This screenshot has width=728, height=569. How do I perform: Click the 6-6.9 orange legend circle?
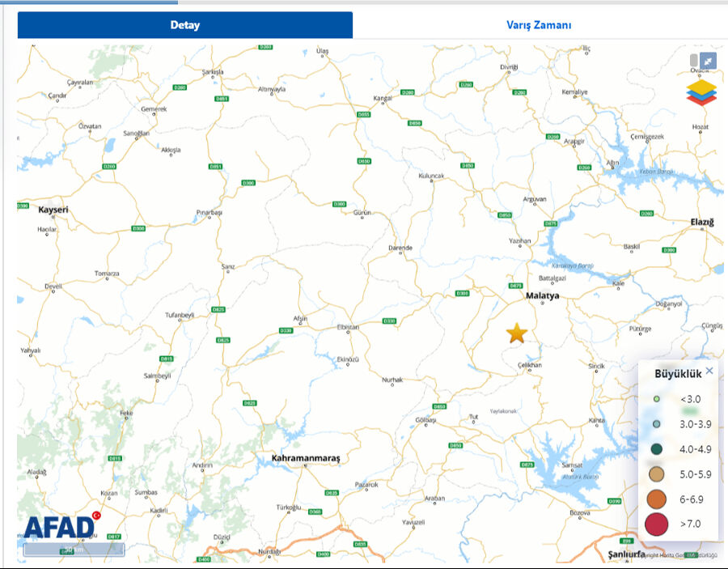coord(657,499)
